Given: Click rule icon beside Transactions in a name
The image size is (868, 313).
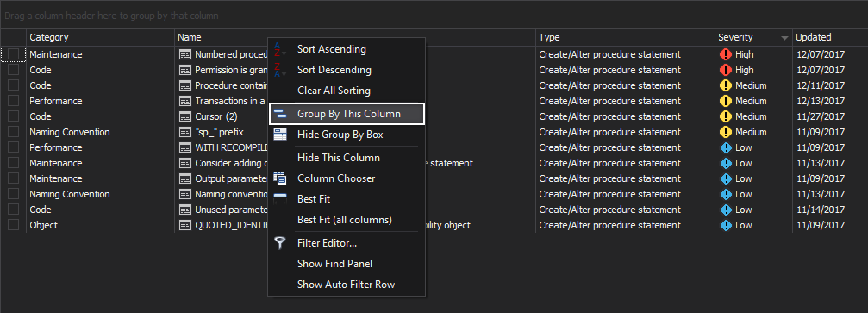Looking at the screenshot, I should pyautogui.click(x=185, y=101).
